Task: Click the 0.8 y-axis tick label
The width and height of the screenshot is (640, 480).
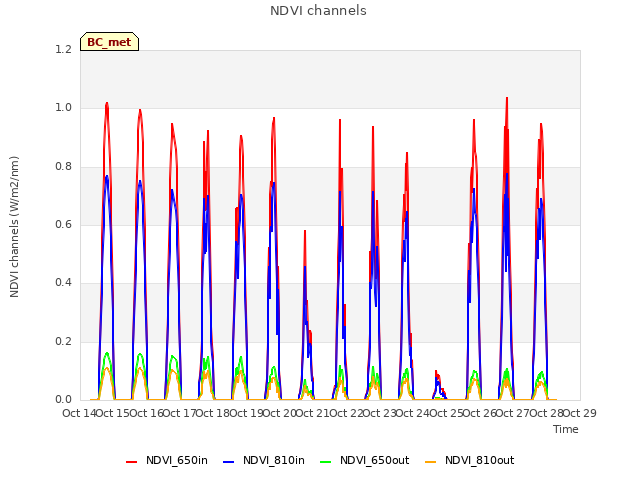Action: pyautogui.click(x=63, y=167)
